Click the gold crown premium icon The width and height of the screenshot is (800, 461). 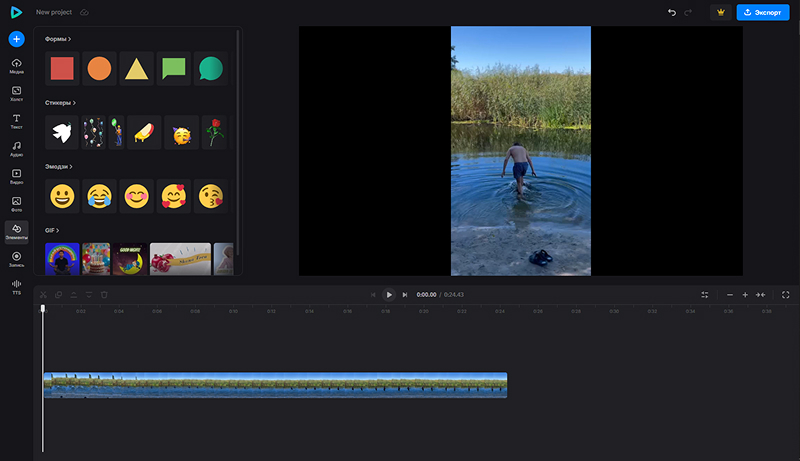point(720,12)
